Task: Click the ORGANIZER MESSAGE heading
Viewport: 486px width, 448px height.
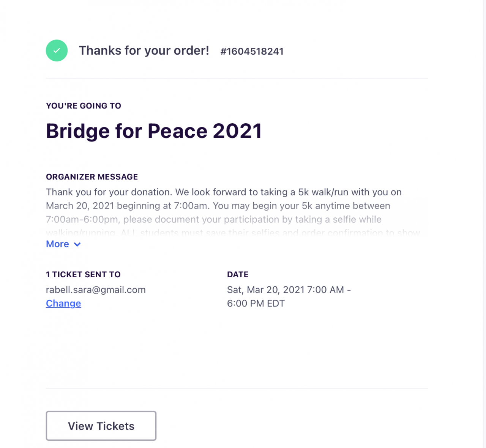Action: (92, 177)
